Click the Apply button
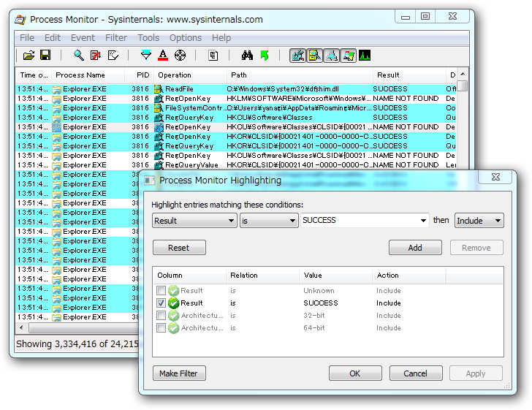 click(476, 373)
